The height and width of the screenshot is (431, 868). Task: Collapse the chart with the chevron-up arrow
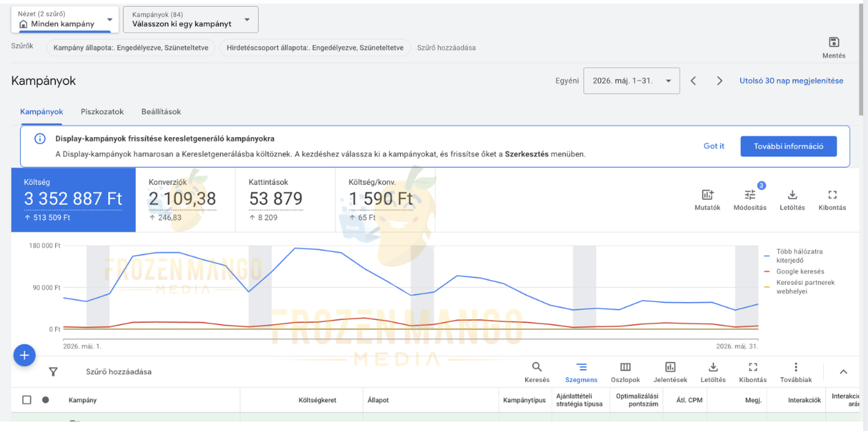(x=843, y=372)
